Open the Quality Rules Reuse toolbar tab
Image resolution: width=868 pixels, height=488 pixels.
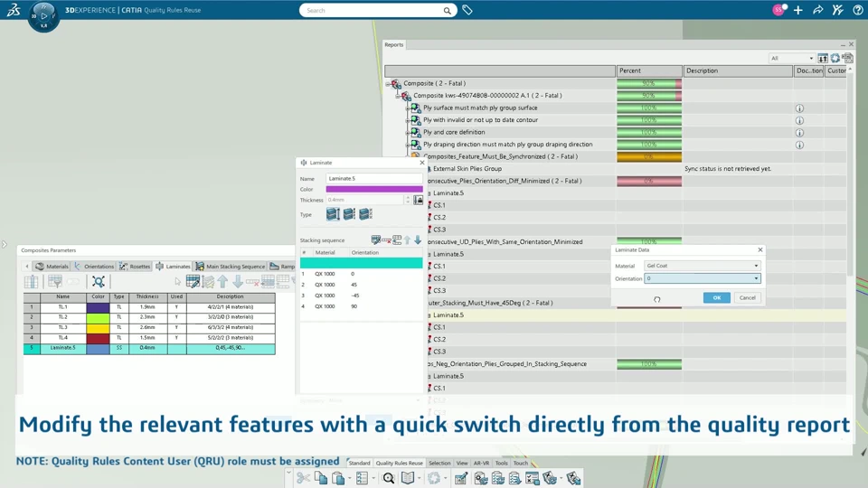(399, 463)
